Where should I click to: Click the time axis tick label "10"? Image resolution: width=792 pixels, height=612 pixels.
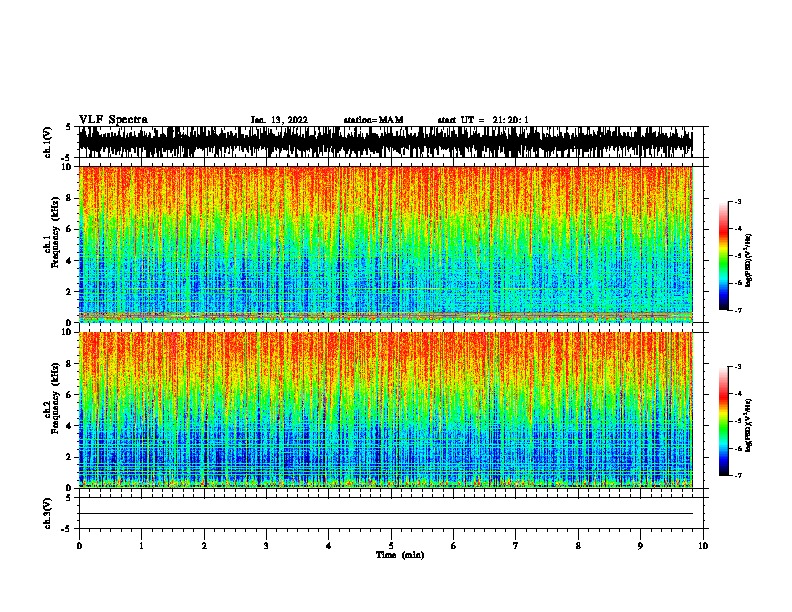703,546
